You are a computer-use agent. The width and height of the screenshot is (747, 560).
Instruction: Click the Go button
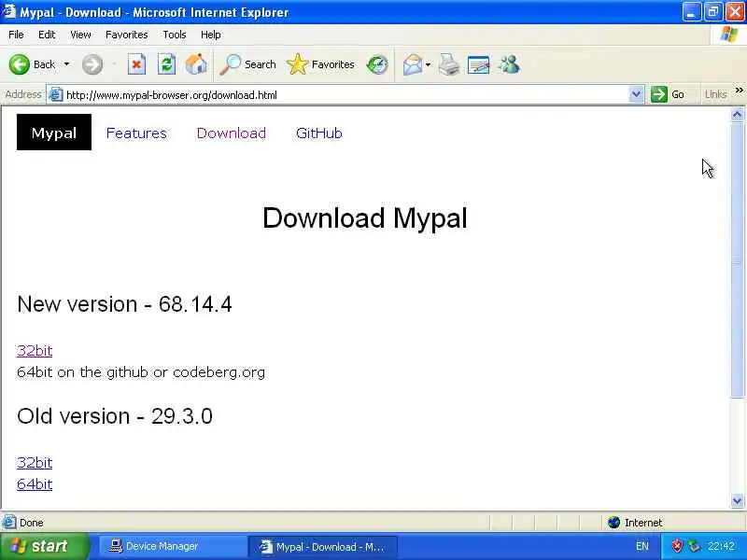click(x=668, y=95)
